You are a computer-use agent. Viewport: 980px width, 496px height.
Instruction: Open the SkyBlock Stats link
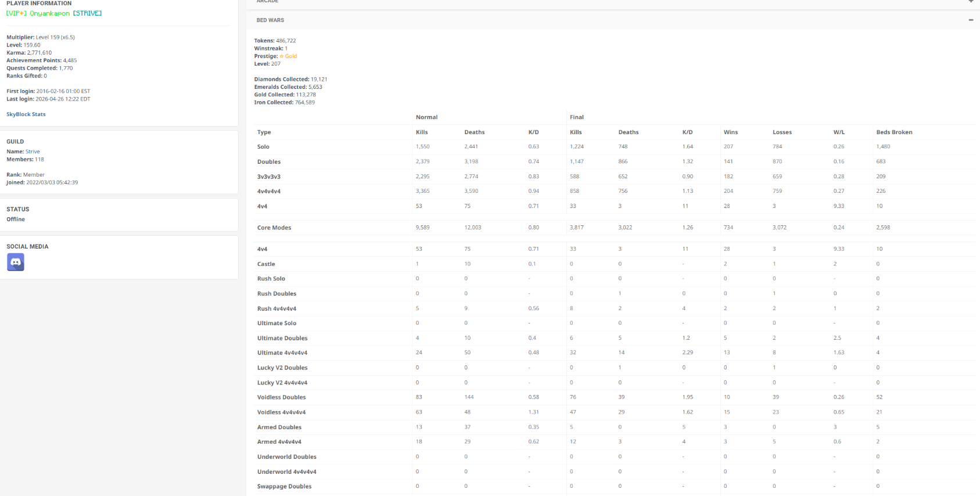click(x=26, y=114)
